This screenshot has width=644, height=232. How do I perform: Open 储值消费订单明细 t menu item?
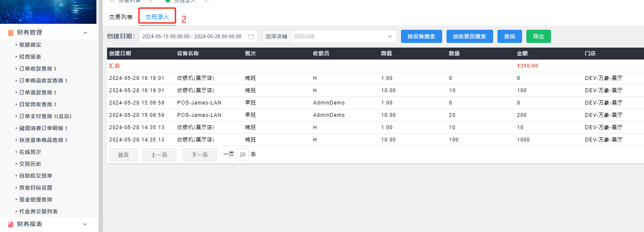tap(43, 128)
